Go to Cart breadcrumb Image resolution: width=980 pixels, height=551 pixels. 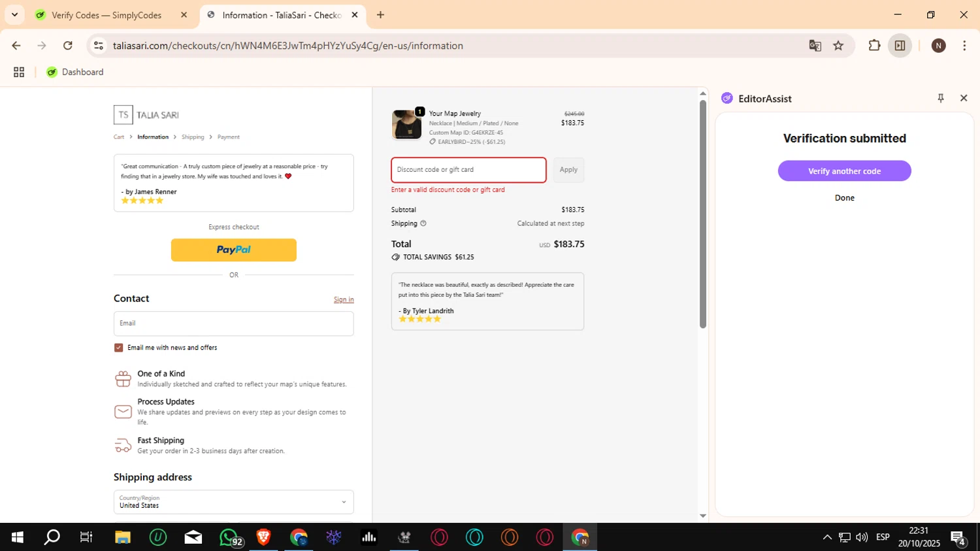point(119,137)
